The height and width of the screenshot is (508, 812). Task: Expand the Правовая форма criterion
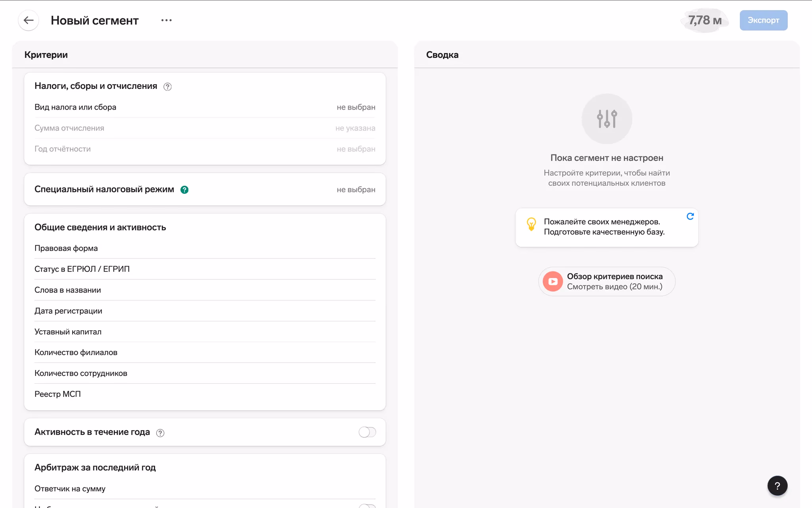pyautogui.click(x=205, y=248)
